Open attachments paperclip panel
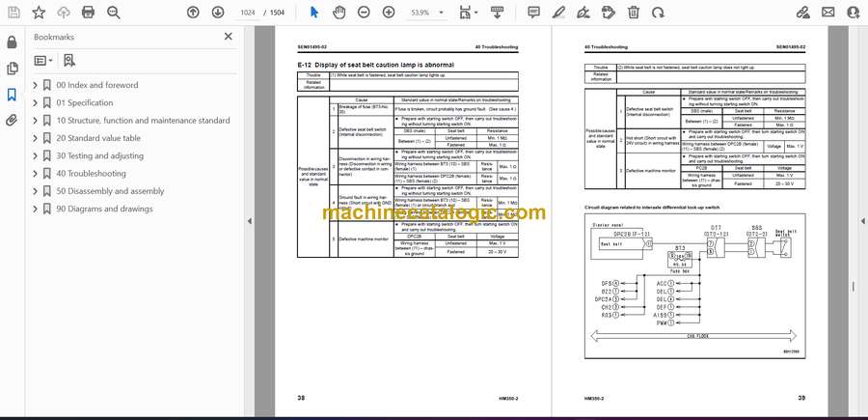The height and width of the screenshot is (420, 868). point(12,121)
